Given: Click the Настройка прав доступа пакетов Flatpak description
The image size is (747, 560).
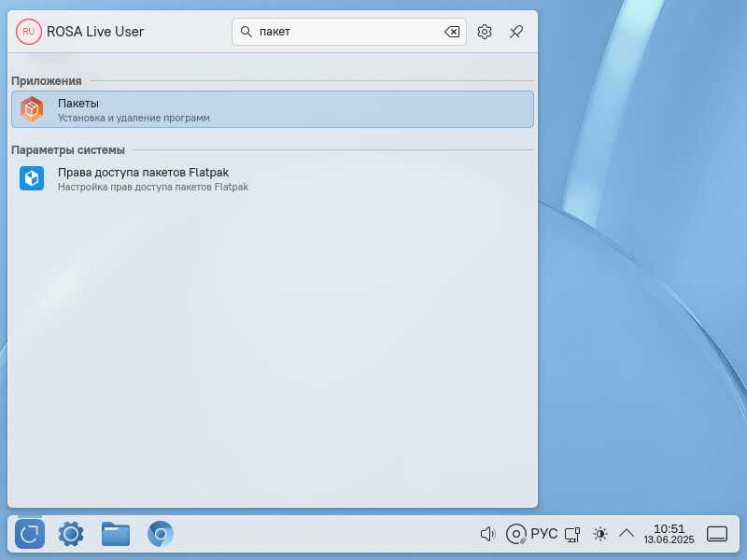Looking at the screenshot, I should (x=153, y=187).
